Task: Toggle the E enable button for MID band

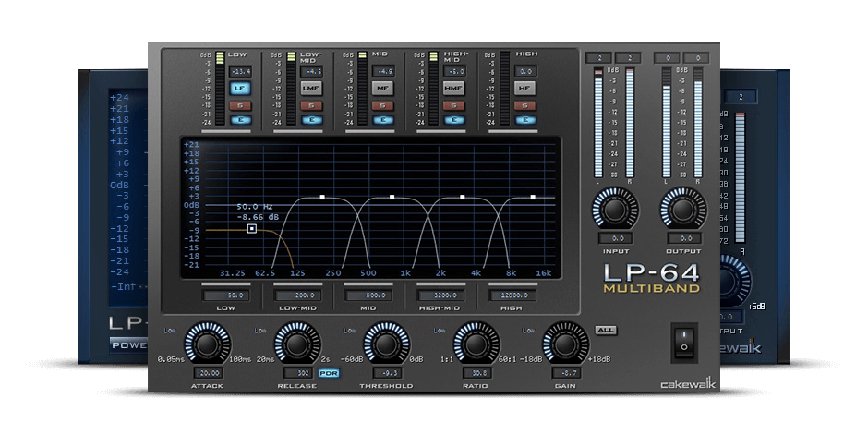Action: 382,120
